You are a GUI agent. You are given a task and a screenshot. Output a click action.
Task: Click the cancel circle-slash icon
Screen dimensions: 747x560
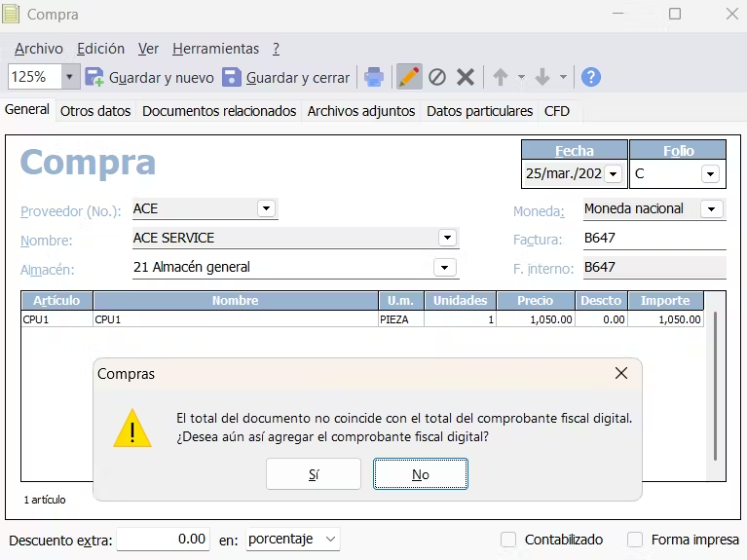point(437,77)
